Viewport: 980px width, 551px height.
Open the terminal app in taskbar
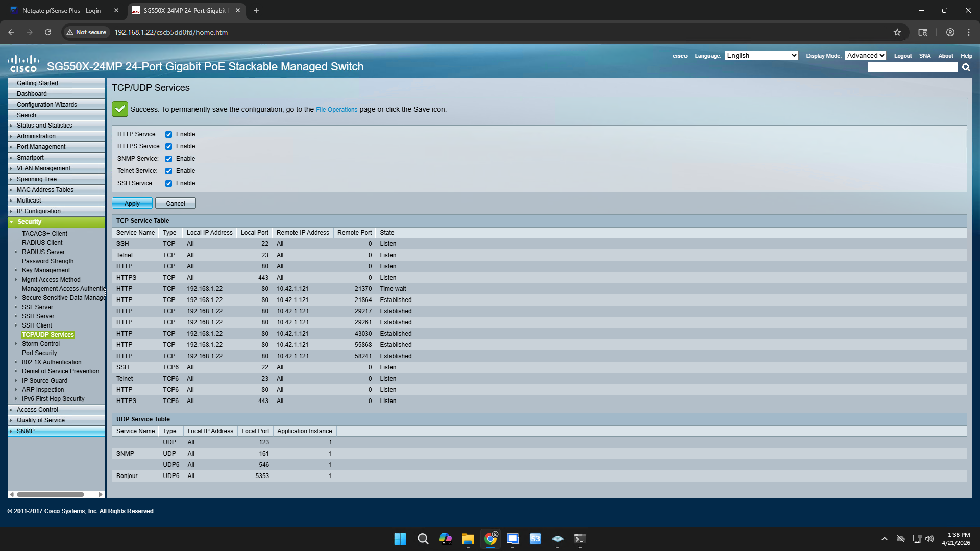coord(580,539)
